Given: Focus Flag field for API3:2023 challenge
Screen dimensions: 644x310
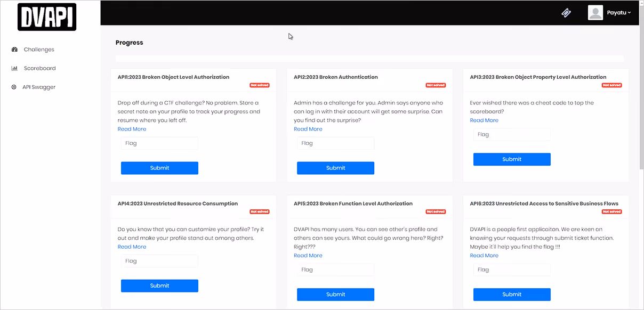Looking at the screenshot, I should 512,135.
